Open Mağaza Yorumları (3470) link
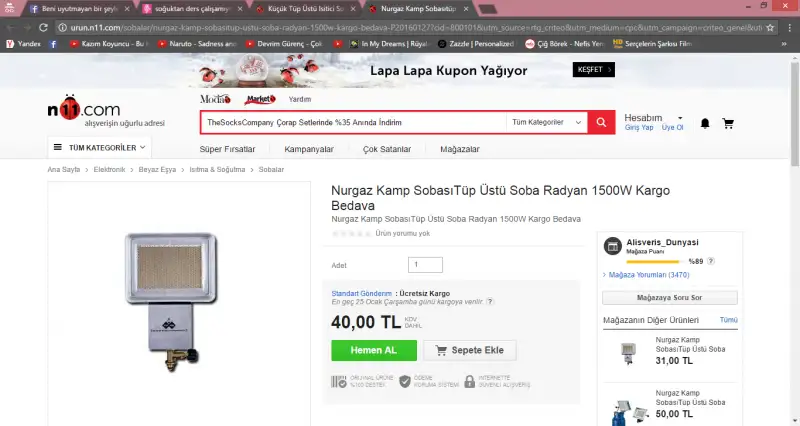 (648, 274)
